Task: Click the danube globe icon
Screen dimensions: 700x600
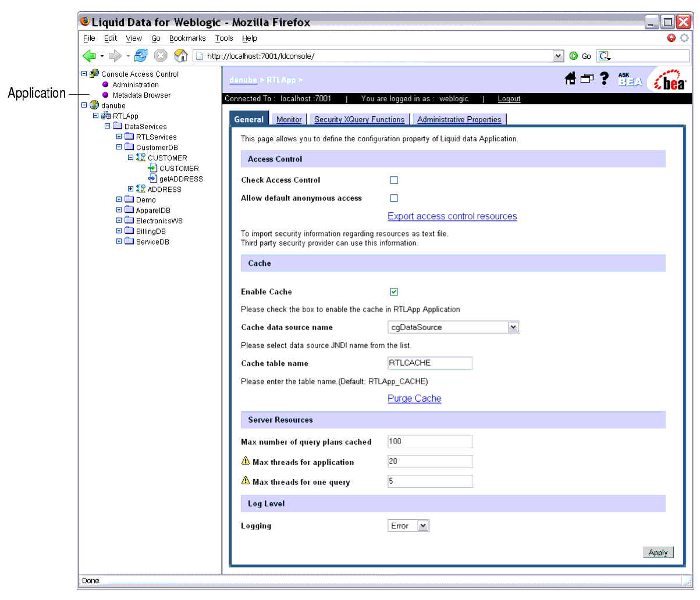Action: [x=94, y=105]
